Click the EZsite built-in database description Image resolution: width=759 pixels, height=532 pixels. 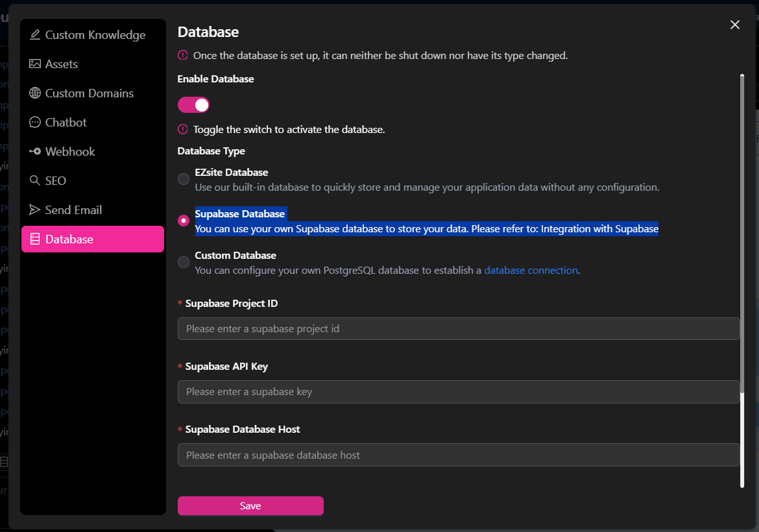pos(427,187)
